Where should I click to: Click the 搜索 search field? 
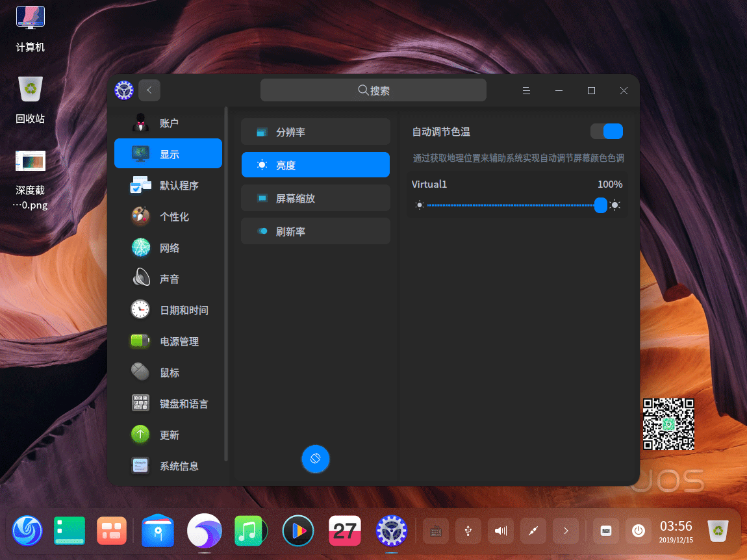[373, 90]
